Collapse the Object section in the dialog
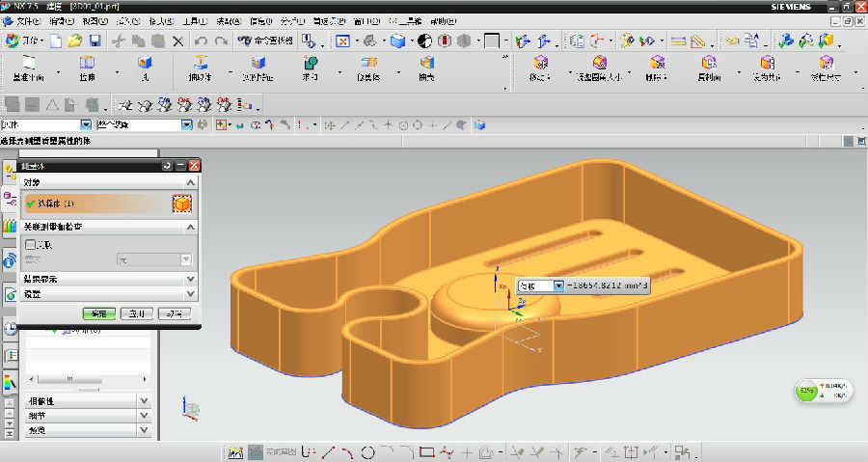868x462 pixels. coord(191,182)
